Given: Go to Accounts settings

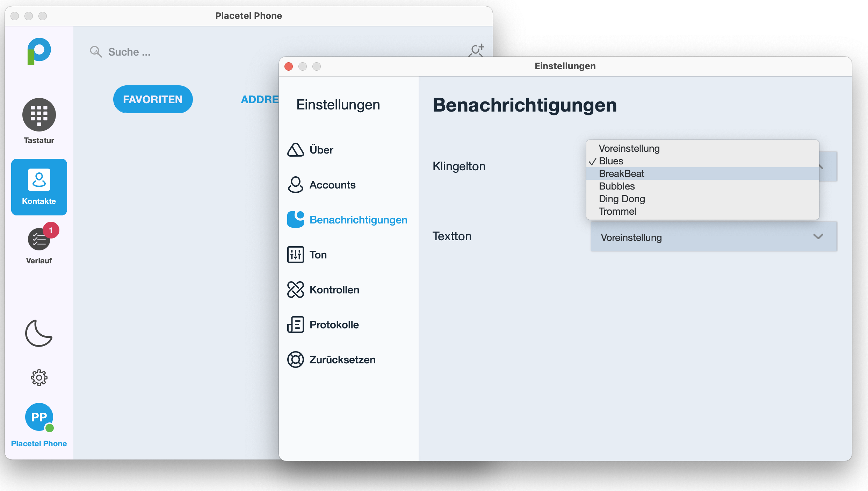Looking at the screenshot, I should click(x=332, y=185).
